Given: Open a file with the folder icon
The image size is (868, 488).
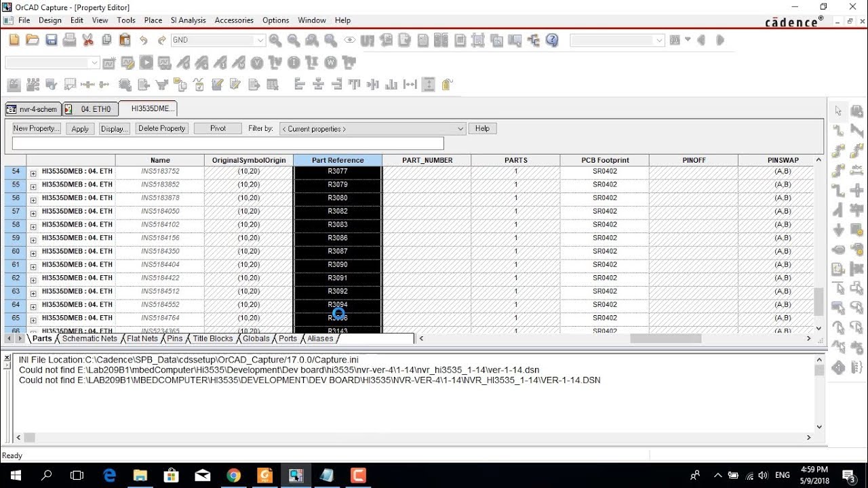Looking at the screenshot, I should coord(33,40).
